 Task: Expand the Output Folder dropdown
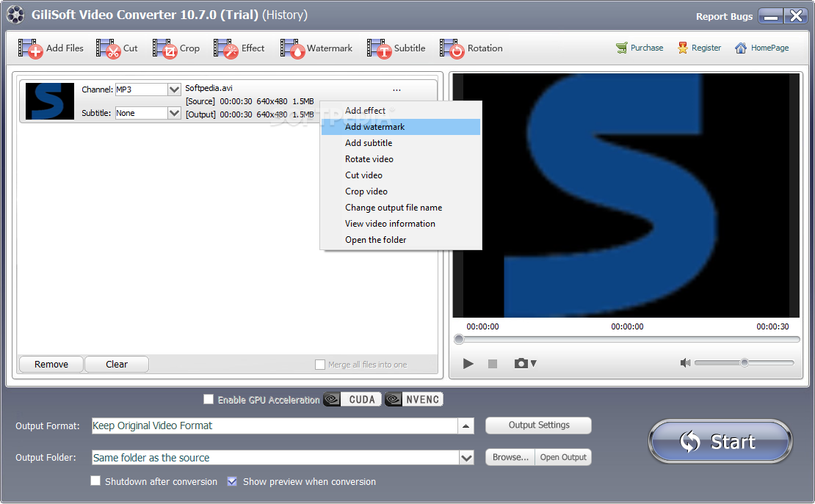pyautogui.click(x=467, y=457)
